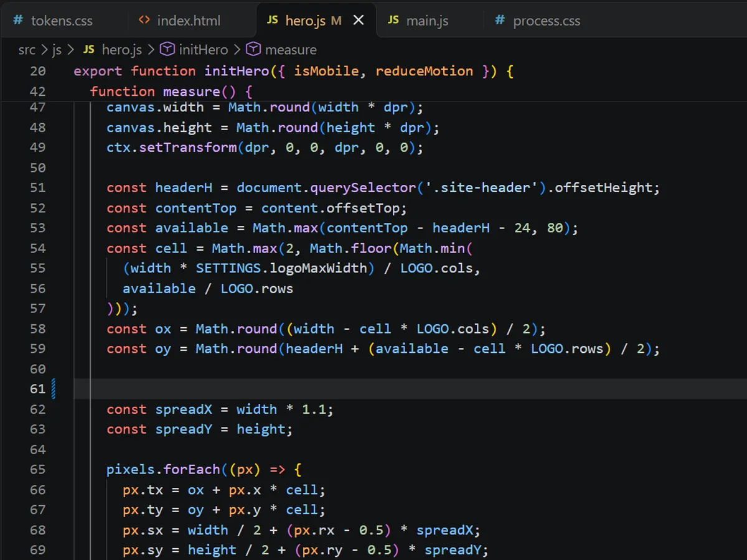Click 'LOGO.cols' on line 55

[x=436, y=268]
